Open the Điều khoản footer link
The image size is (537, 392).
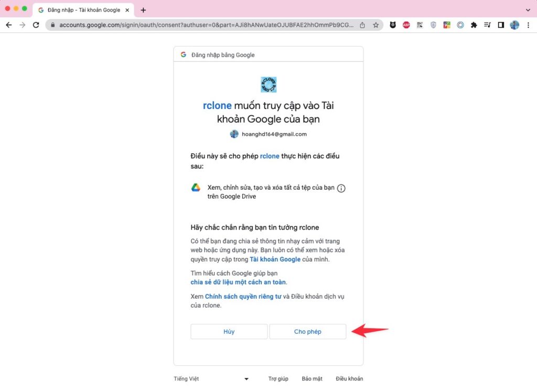349,379
